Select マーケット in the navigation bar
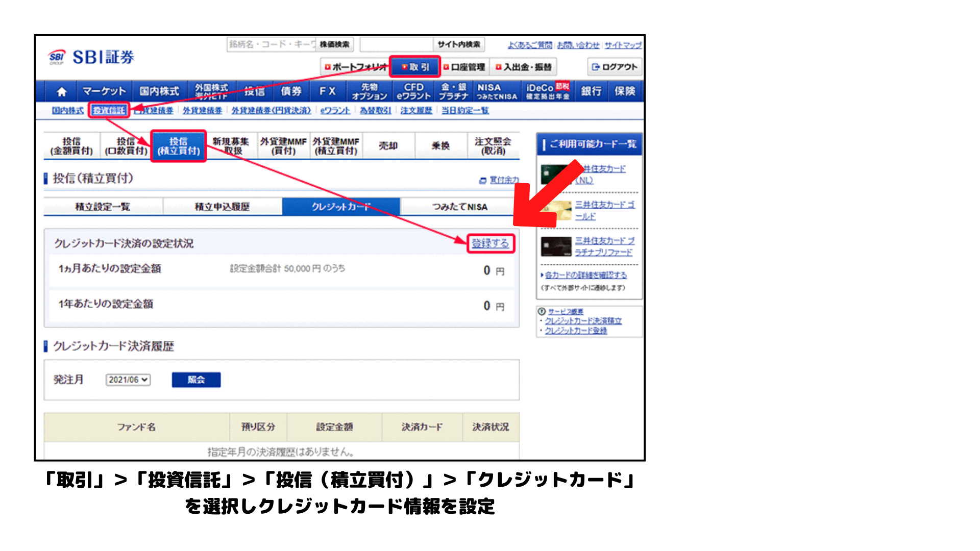 (x=104, y=91)
